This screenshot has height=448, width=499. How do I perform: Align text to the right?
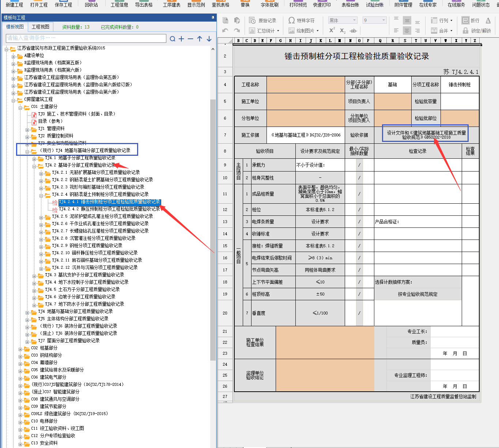(x=417, y=31)
